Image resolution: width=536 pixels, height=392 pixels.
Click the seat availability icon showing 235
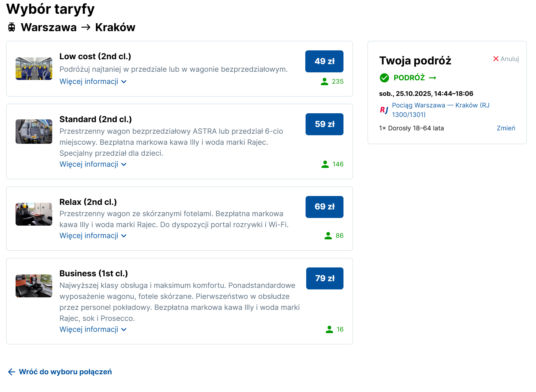click(324, 82)
